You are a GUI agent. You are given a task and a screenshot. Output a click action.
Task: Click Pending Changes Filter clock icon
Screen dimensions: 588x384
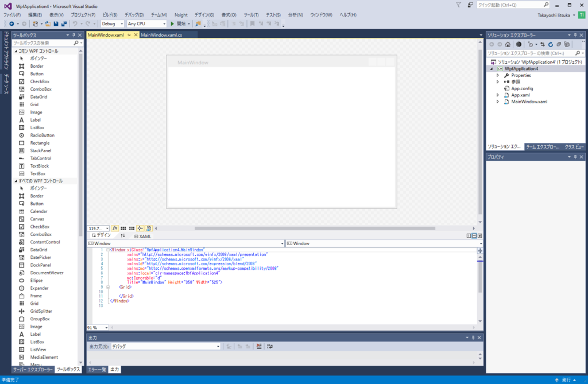point(530,44)
